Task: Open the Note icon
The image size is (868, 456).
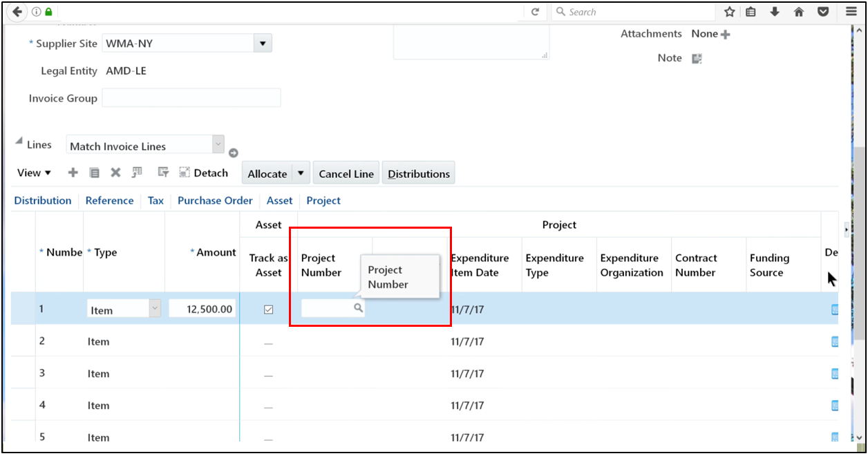Action: [x=697, y=59]
